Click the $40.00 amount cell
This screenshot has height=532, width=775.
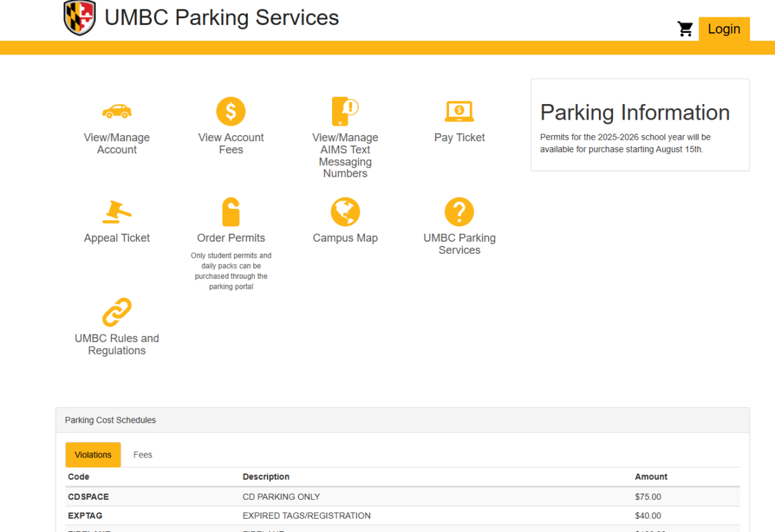[648, 516]
